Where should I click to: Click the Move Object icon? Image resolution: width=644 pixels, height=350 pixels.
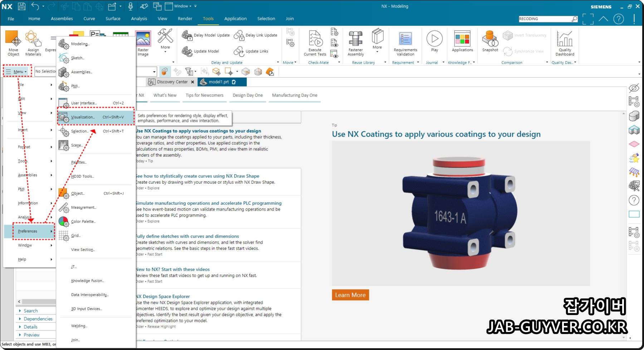click(13, 43)
